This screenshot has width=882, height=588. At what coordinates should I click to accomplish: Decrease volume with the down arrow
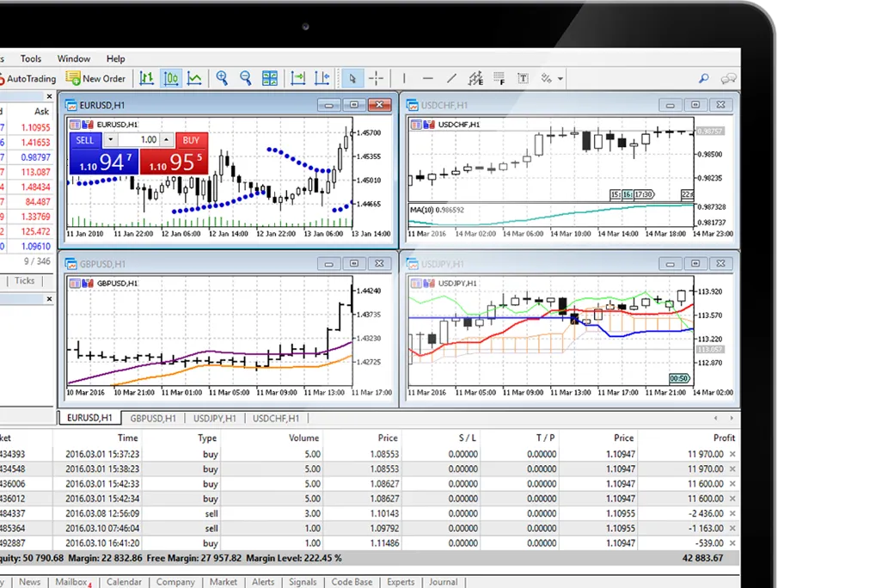(x=110, y=139)
